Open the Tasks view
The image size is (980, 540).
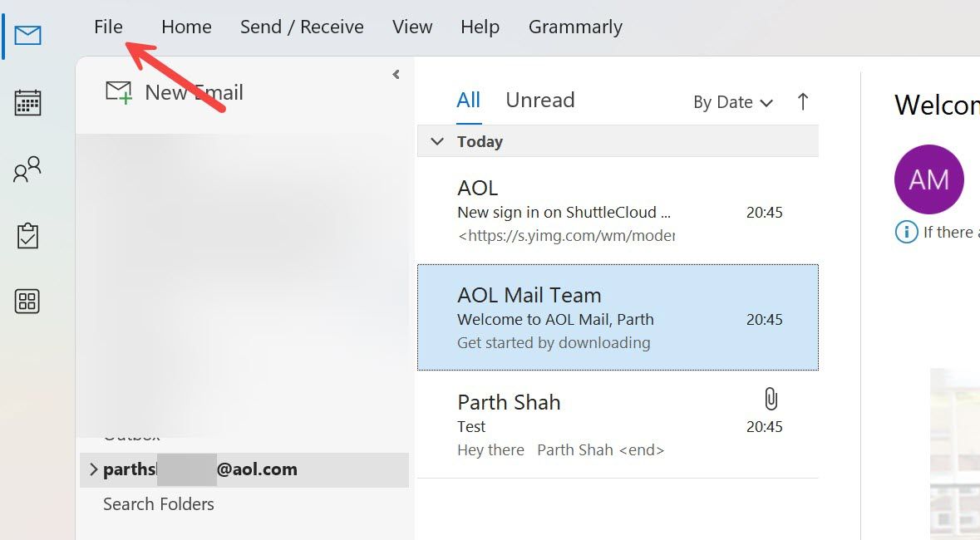pos(26,235)
